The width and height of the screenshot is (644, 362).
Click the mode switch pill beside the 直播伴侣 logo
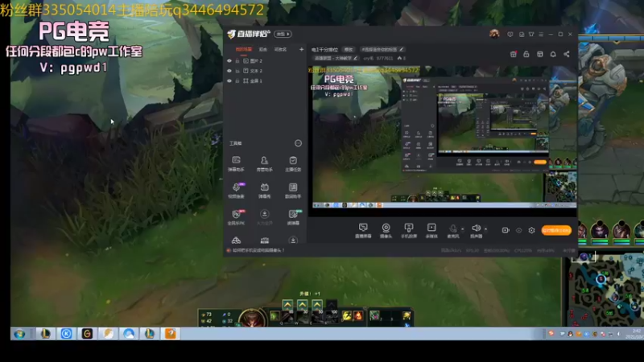(x=283, y=34)
